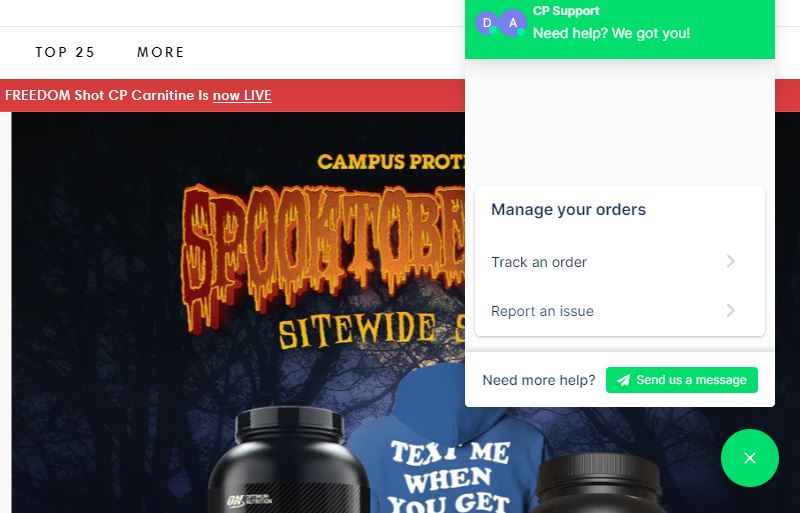
Task: Close the chat widget with the green X button
Action: point(749,458)
